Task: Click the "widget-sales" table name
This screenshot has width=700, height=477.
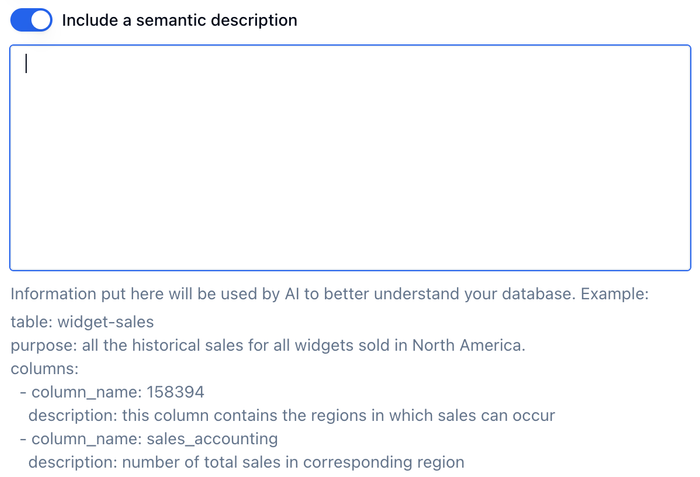Action: pyautogui.click(x=106, y=321)
